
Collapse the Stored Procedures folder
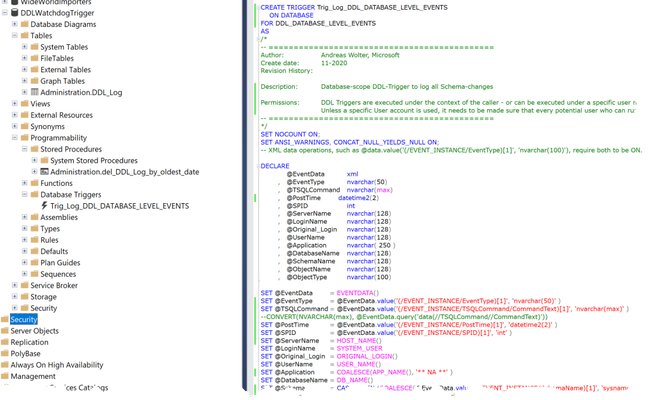click(x=24, y=149)
